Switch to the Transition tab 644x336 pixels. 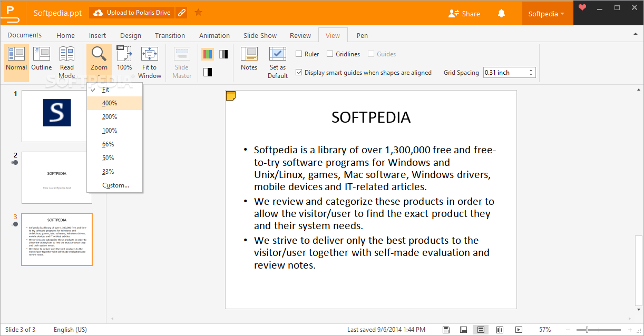point(170,35)
